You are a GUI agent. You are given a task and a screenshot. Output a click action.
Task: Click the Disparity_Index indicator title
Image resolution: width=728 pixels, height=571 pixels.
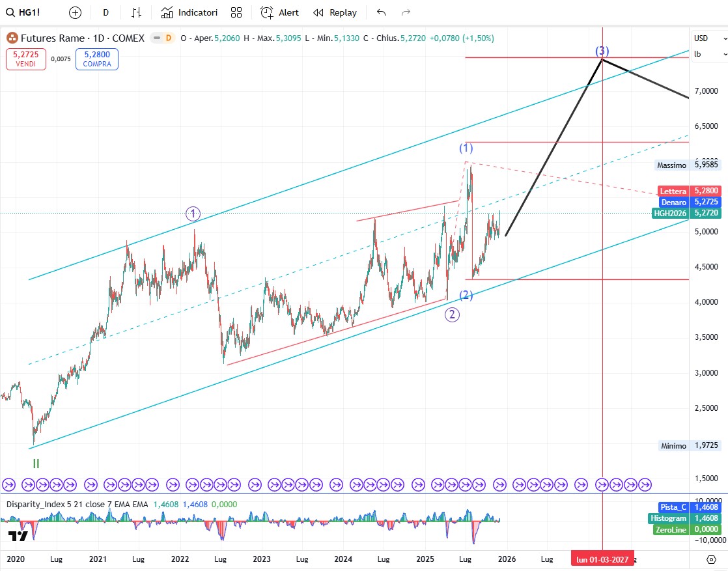77,504
